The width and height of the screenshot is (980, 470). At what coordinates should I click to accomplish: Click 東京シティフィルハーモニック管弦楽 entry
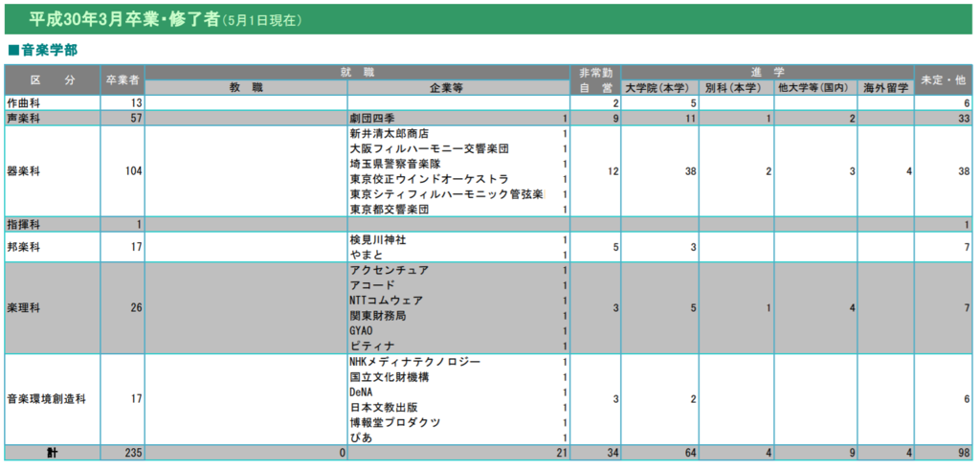pyautogui.click(x=447, y=194)
